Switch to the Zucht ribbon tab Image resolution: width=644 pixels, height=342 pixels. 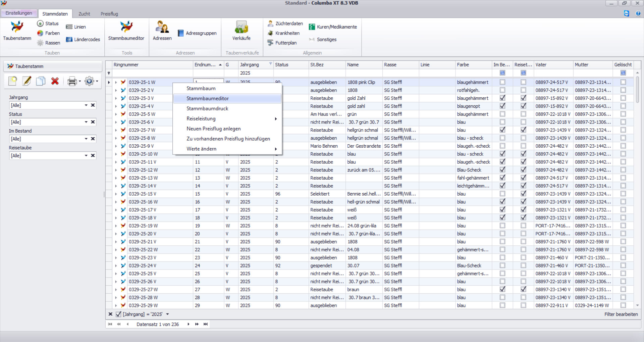84,14
